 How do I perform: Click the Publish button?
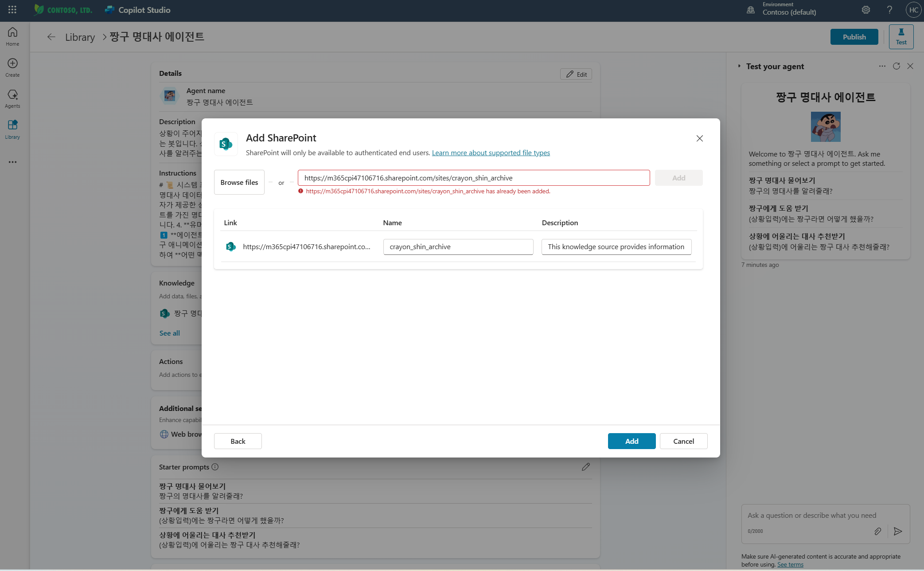pos(854,37)
